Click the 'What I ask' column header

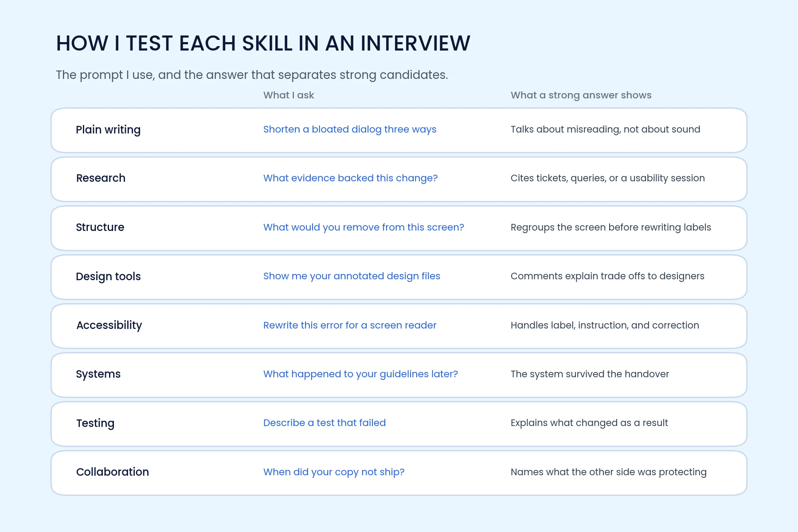289,95
